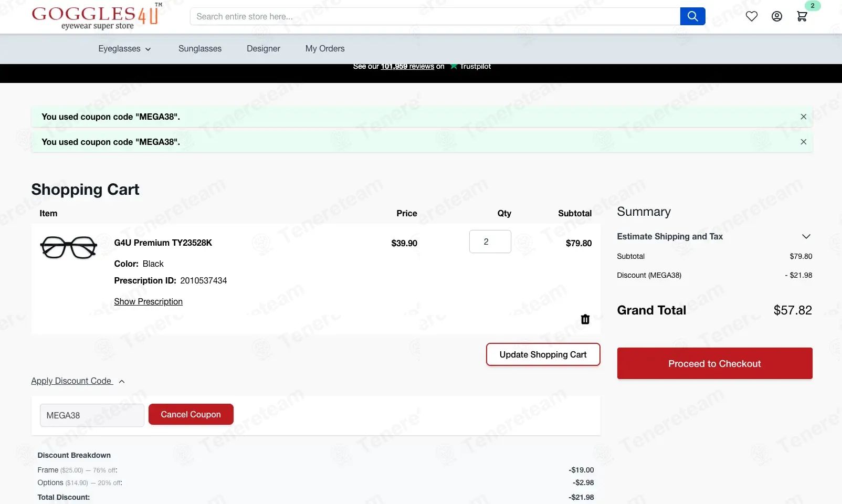The height and width of the screenshot is (504, 842).
Task: Open the user account icon
Action: point(777,16)
